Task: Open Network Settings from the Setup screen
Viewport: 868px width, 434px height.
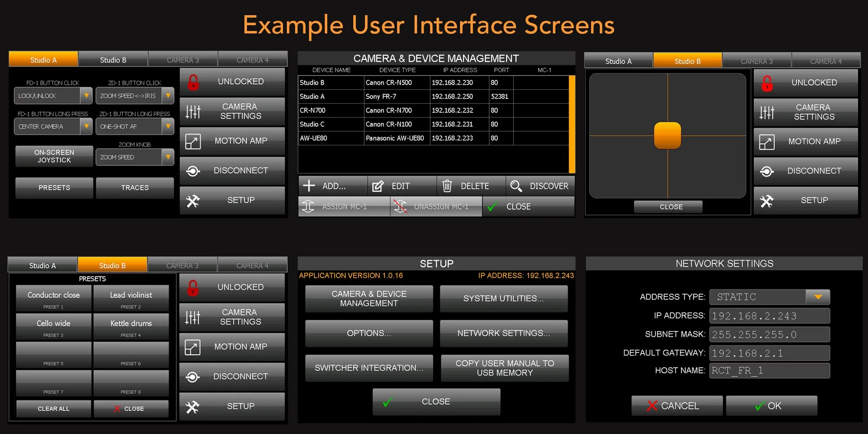Action: [x=503, y=333]
